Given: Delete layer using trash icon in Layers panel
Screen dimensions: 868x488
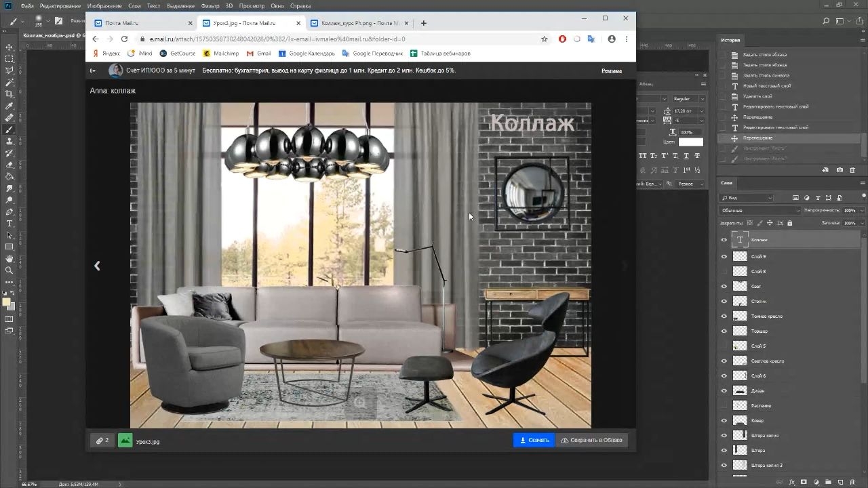Looking at the screenshot, I should (x=853, y=483).
